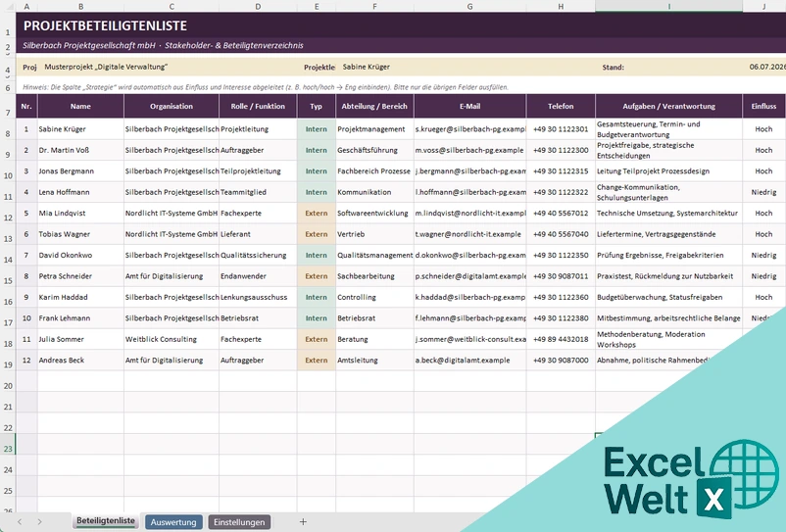Viewport: 786px width, 532px height.
Task: Select column header E
Action: [x=317, y=7]
